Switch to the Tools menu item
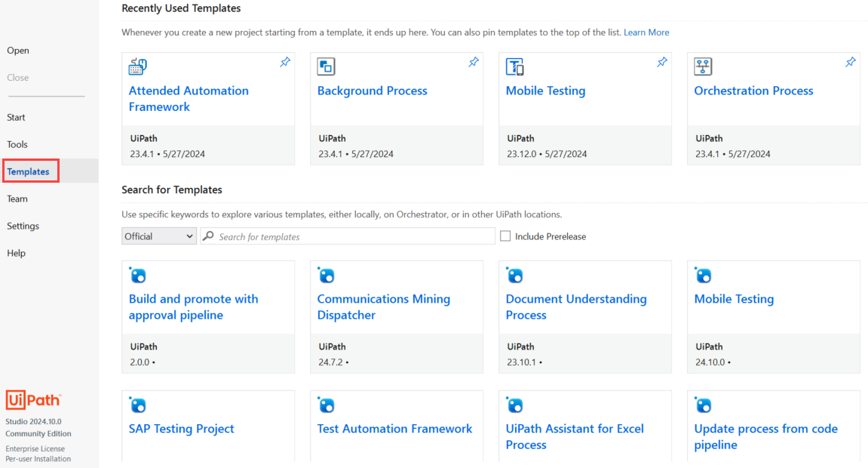868x468 pixels. (x=17, y=144)
